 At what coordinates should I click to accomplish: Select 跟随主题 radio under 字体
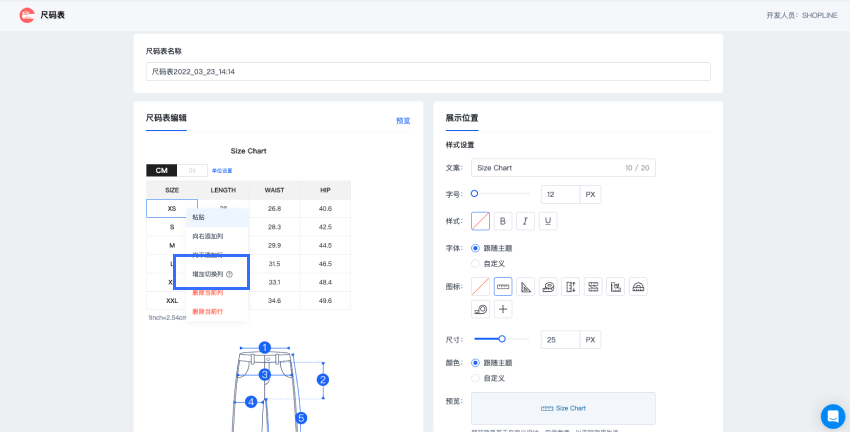click(x=475, y=248)
